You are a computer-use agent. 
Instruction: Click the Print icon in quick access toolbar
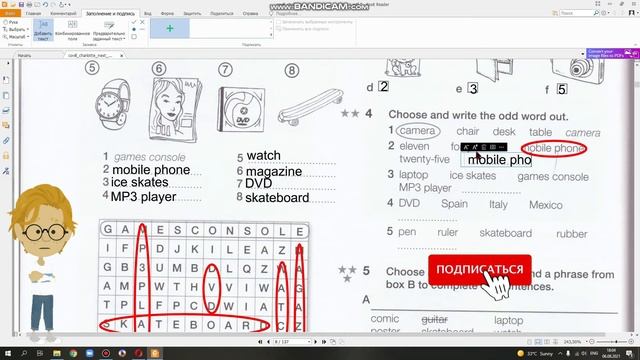[29, 4]
